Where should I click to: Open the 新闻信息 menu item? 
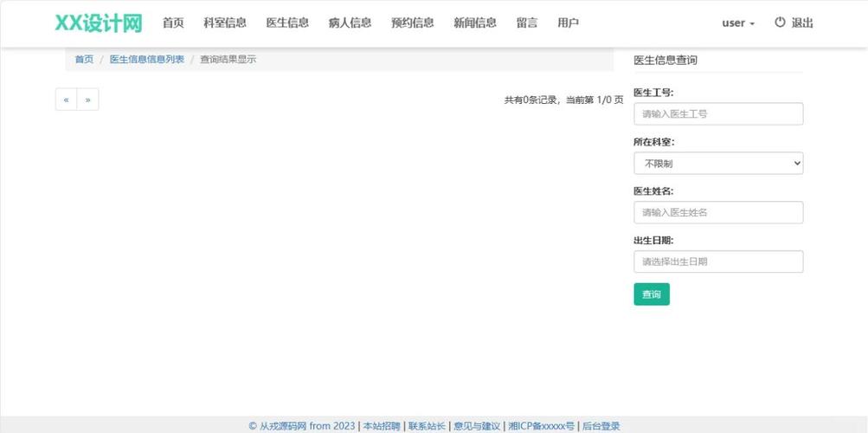tap(475, 23)
